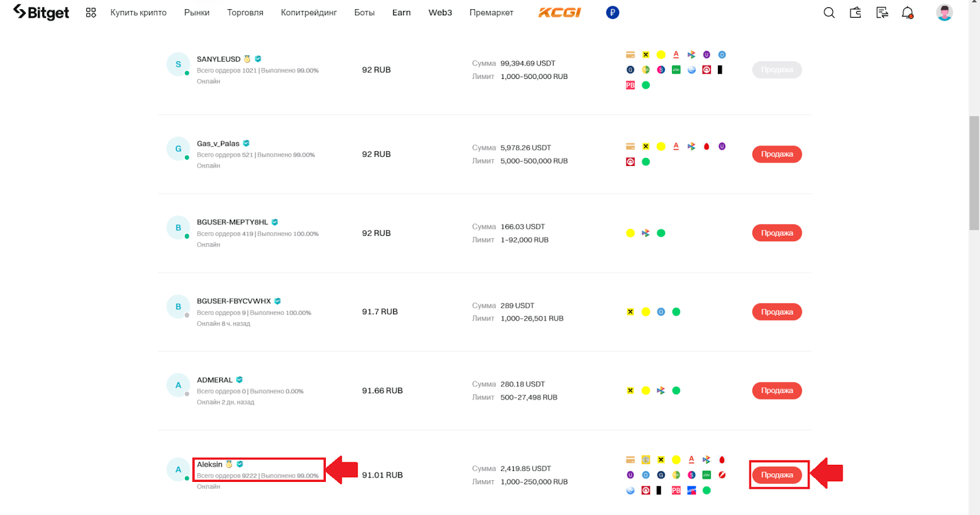Click Продажа button for Gas_v_Palas
The width and height of the screenshot is (980, 515).
777,154
